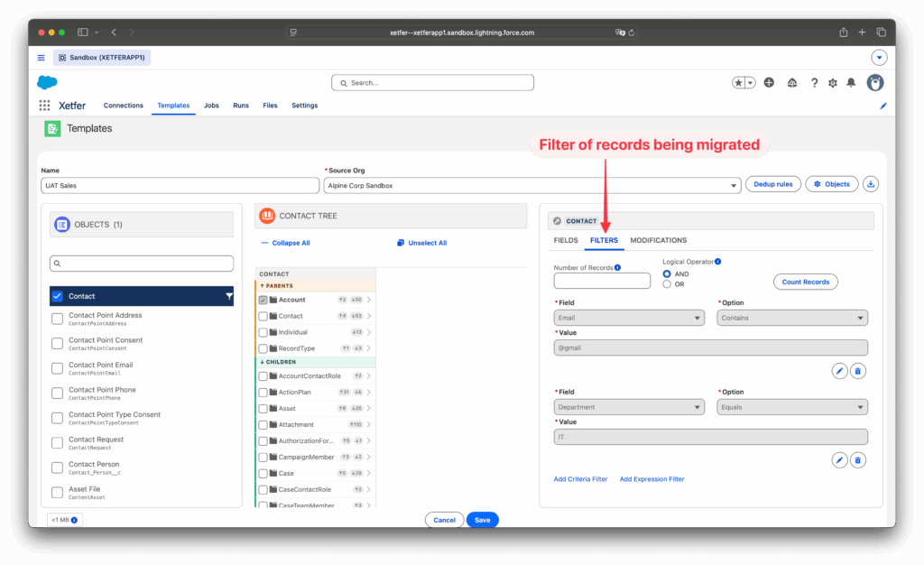Check the Contact Point Consent checkbox
The width and height of the screenshot is (924, 565).
[x=57, y=344]
